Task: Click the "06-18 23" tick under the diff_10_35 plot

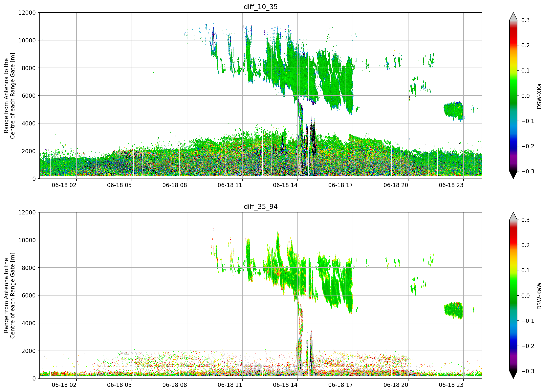Action: [x=451, y=185]
